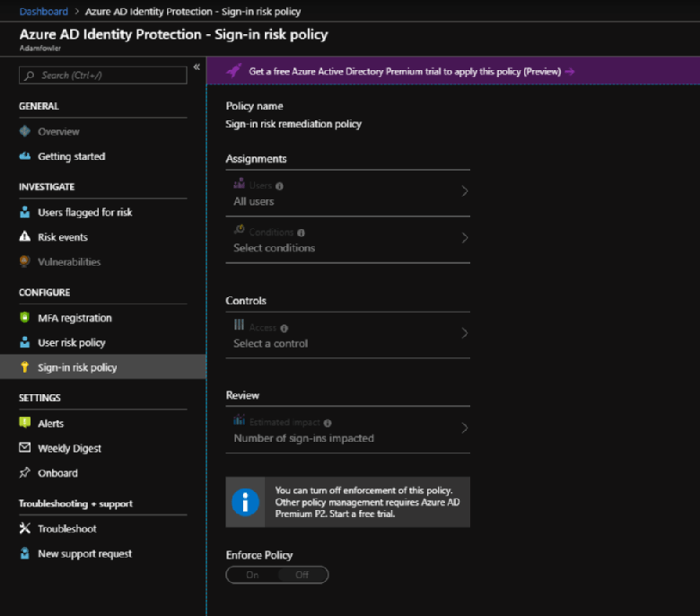The image size is (700, 616).
Task: Click the rocket icon in the purple banner
Action: pyautogui.click(x=234, y=71)
